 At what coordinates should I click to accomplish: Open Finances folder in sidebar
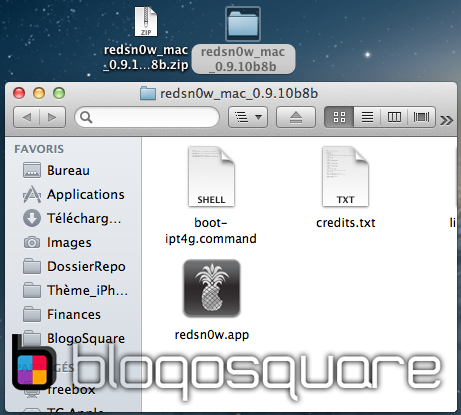(x=73, y=314)
